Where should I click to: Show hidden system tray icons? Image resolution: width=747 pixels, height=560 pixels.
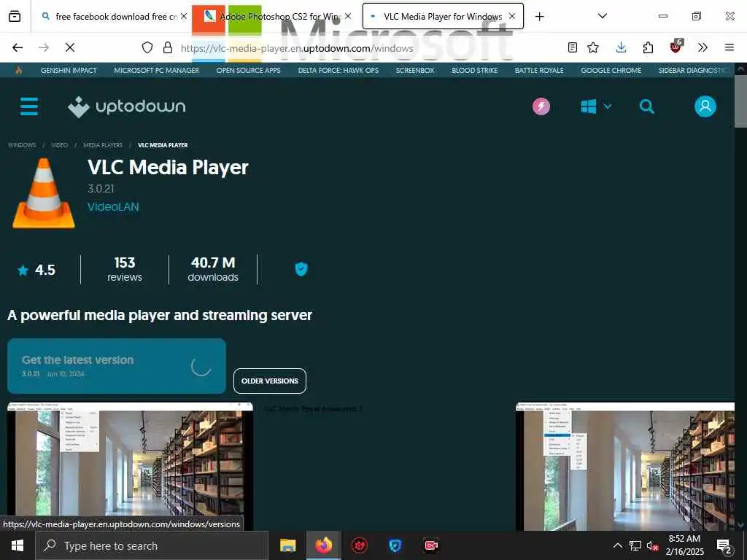(617, 545)
